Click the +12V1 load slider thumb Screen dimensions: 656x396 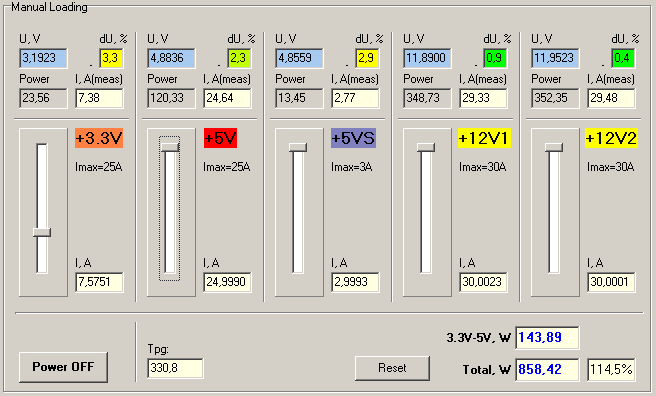click(x=426, y=147)
